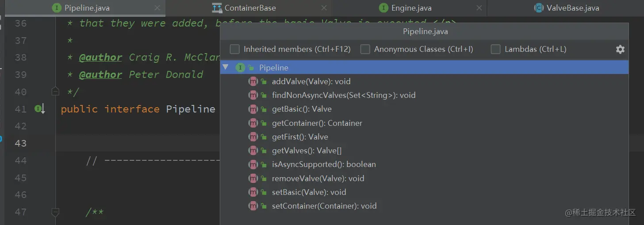Click method icon beside removeValve
644x225 pixels.
coord(253,178)
